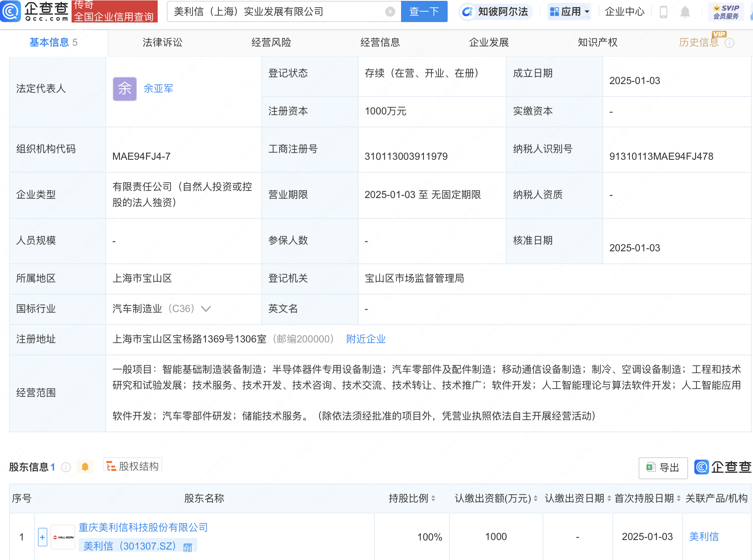
Task: Click the 重庆美利信 shareholder company logo
Action: (x=63, y=537)
